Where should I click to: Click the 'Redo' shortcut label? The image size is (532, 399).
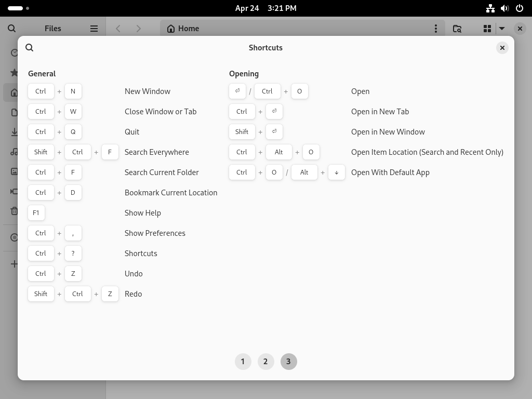click(x=133, y=294)
